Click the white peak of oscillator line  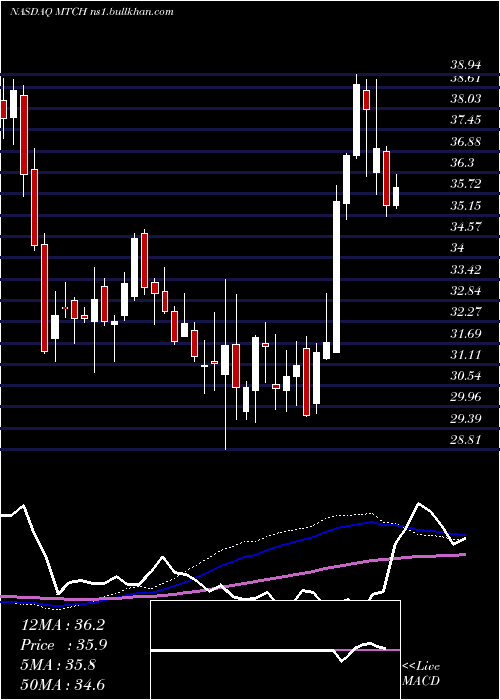(419, 504)
